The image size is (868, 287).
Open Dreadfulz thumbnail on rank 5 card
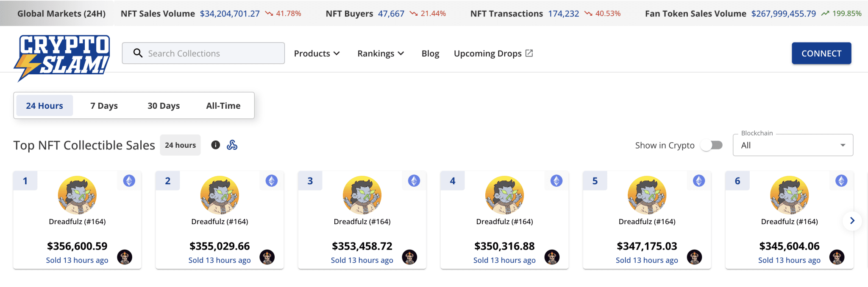pyautogui.click(x=647, y=195)
